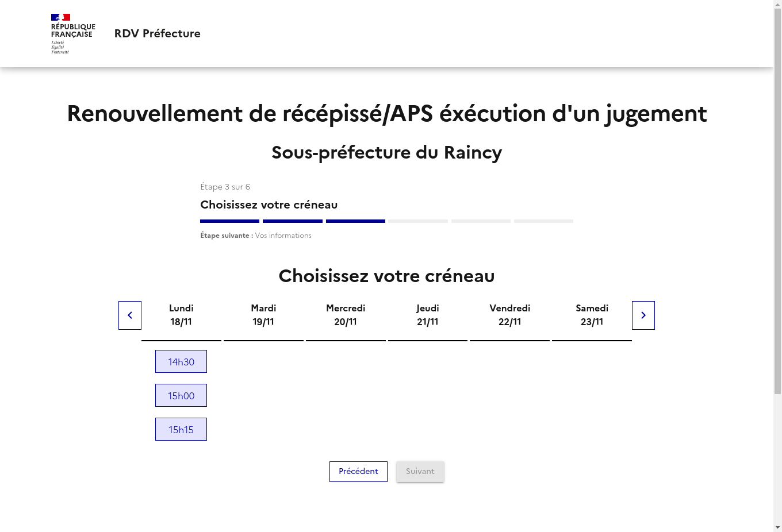Click the Renouvellement de récépissé page title
782x532 pixels.
(x=386, y=113)
